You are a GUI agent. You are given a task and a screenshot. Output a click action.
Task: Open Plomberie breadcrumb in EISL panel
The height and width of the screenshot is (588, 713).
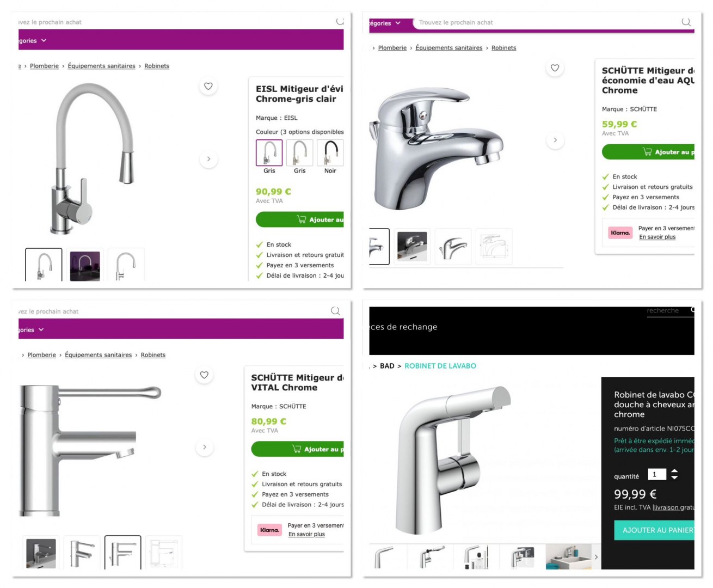(44, 66)
